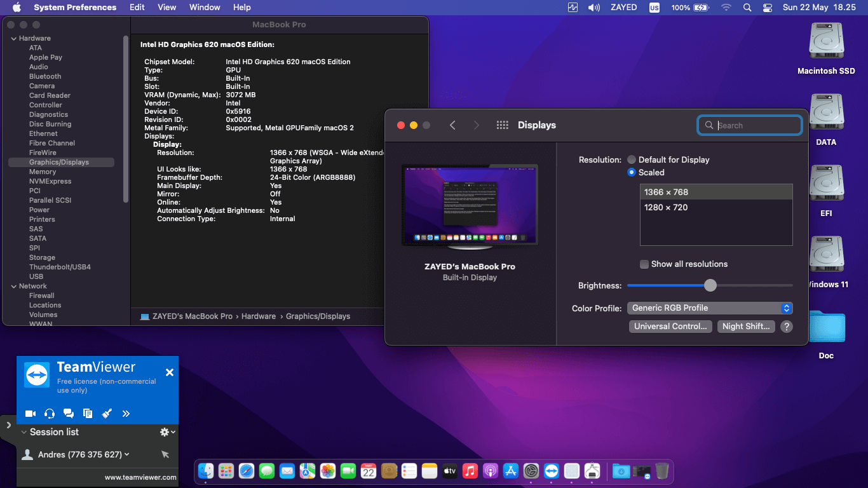
Task: Collapse Hardware section in System Information
Action: (x=14, y=38)
